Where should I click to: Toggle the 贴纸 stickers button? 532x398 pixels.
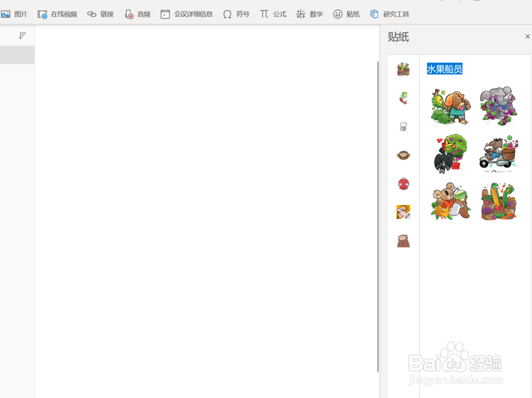pyautogui.click(x=346, y=14)
